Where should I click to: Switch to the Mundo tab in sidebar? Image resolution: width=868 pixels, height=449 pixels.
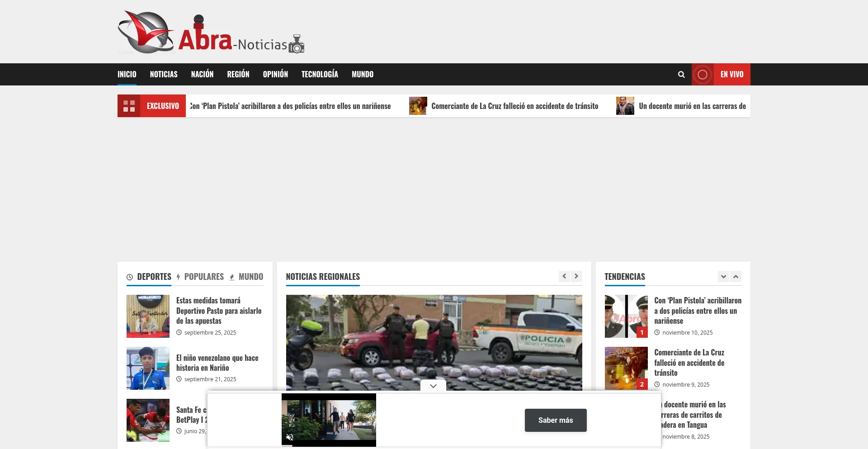[250, 277]
